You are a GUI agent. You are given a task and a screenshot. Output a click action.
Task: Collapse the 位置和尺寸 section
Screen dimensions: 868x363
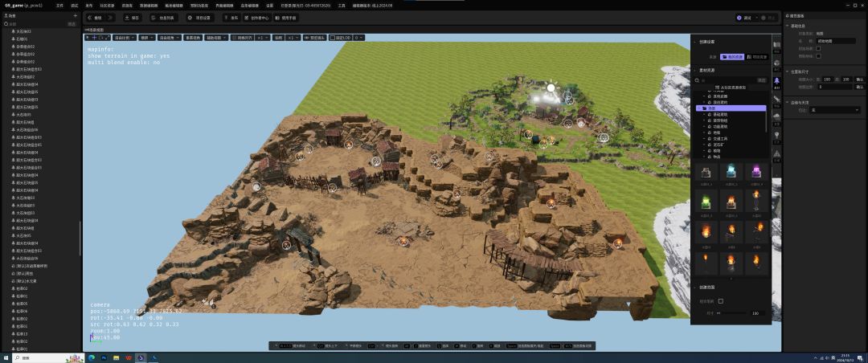pos(787,71)
